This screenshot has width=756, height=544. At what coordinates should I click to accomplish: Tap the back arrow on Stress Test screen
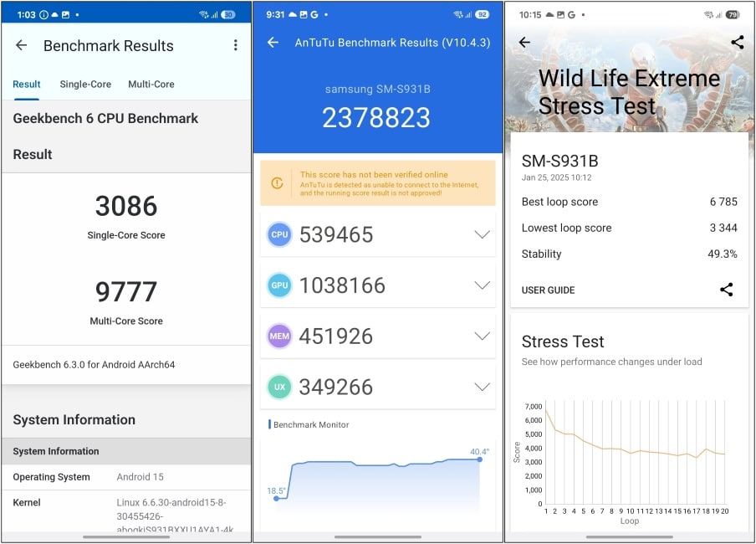tap(525, 42)
